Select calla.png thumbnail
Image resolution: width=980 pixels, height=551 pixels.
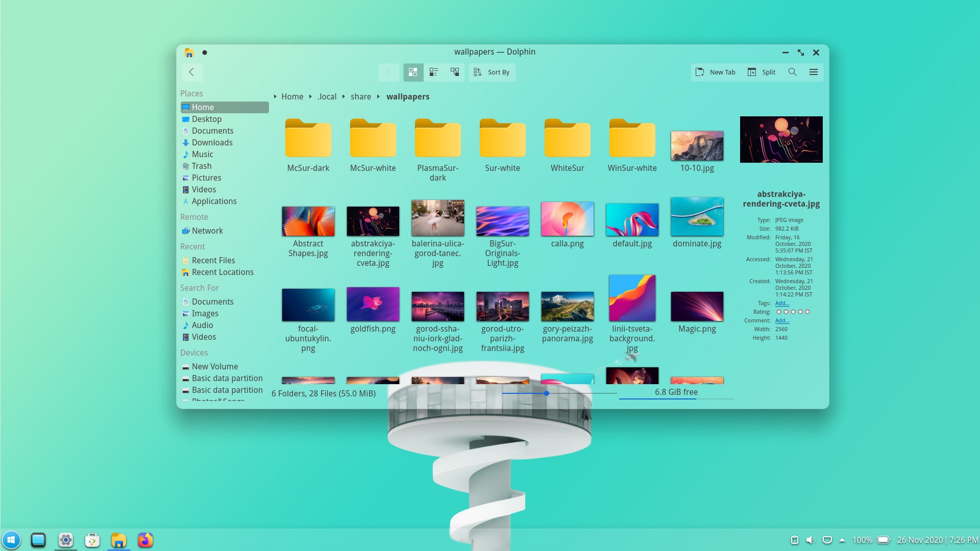pyautogui.click(x=568, y=219)
